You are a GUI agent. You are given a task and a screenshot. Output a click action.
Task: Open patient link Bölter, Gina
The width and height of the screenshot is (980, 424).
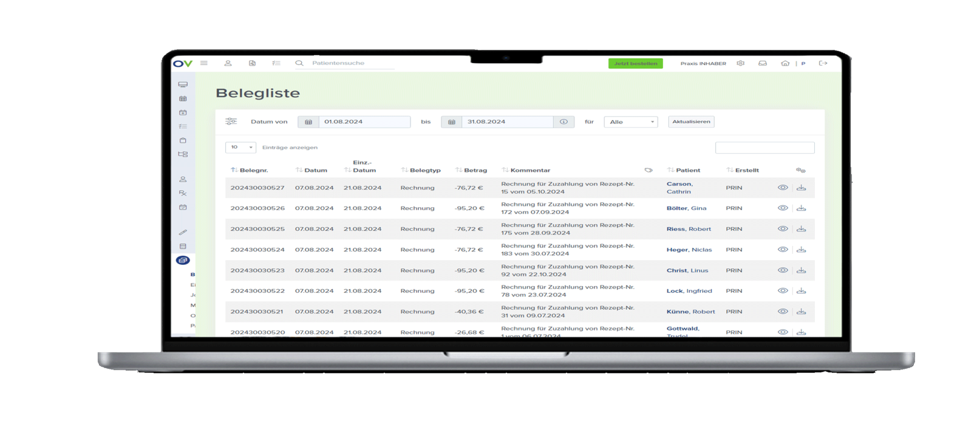click(687, 208)
